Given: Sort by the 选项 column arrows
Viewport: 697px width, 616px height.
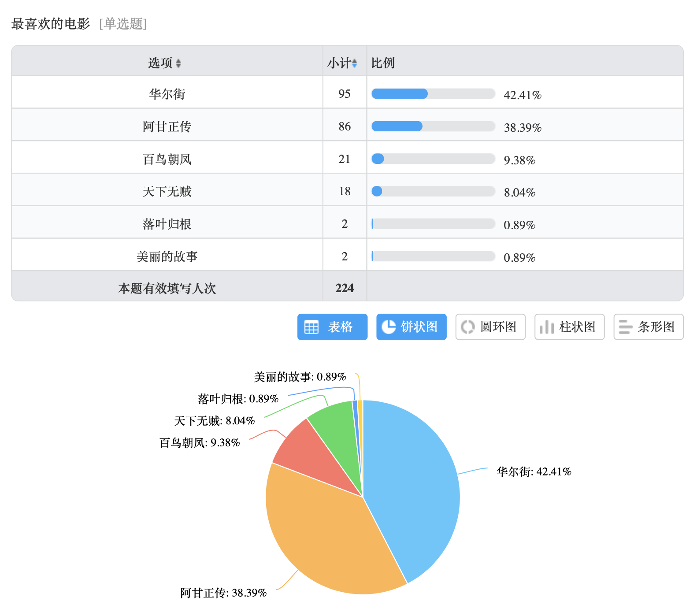Looking at the screenshot, I should click(178, 63).
